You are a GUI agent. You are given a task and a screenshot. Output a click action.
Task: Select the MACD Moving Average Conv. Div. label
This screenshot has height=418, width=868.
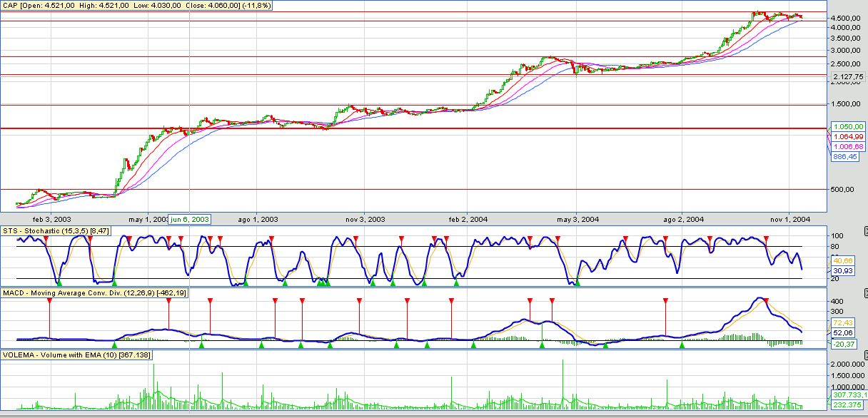95,295
